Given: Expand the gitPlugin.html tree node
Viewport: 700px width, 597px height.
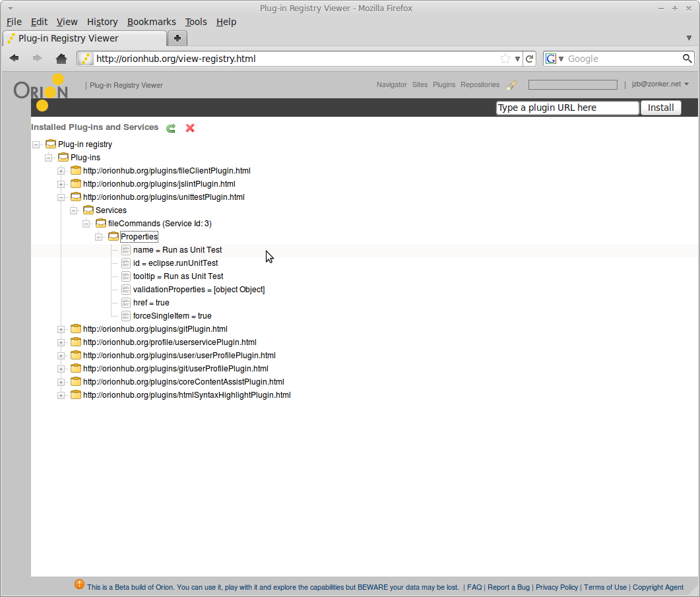Looking at the screenshot, I should click(x=61, y=329).
